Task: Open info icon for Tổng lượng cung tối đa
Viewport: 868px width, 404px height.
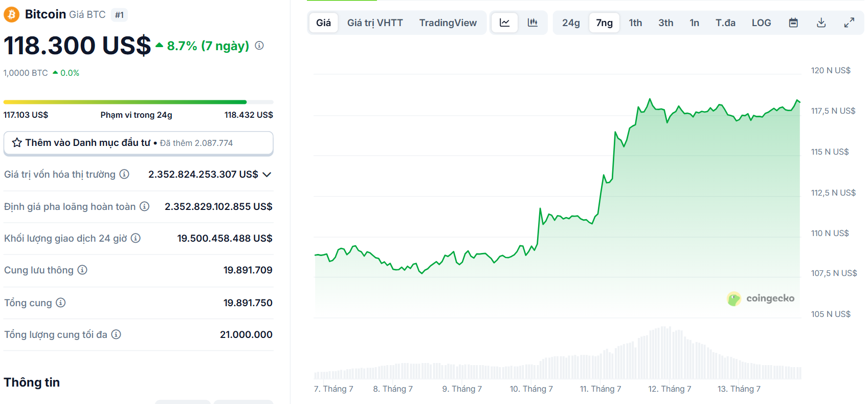Action: 116,334
